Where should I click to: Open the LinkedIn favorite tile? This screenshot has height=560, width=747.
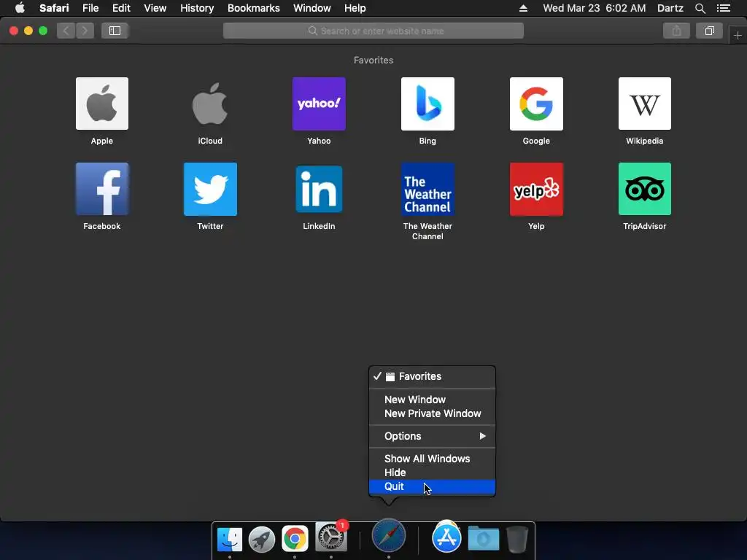pos(319,189)
